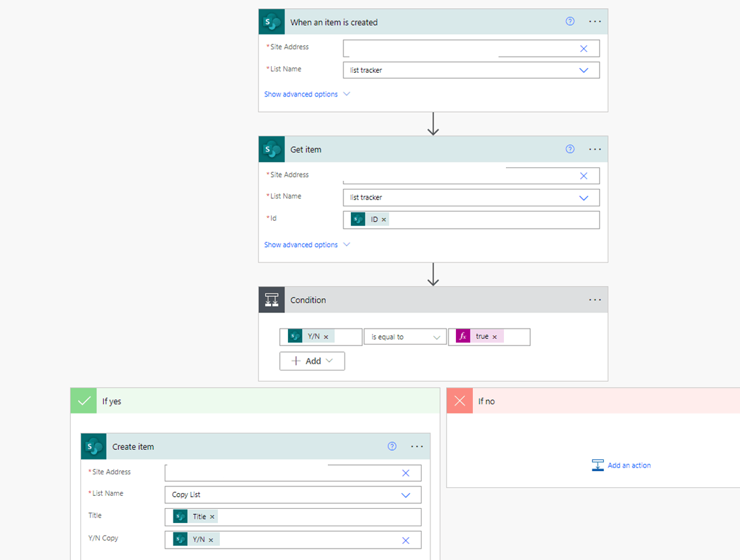Image resolution: width=740 pixels, height=560 pixels.
Task: Open help for When an item is created
Action: 570,21
